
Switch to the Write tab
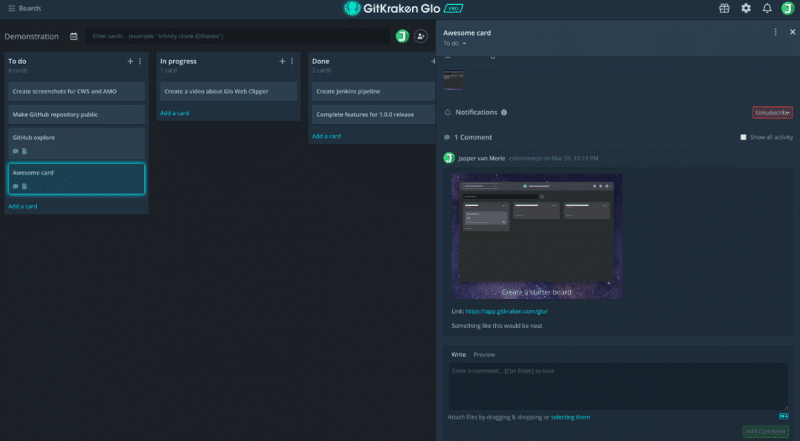click(x=458, y=354)
